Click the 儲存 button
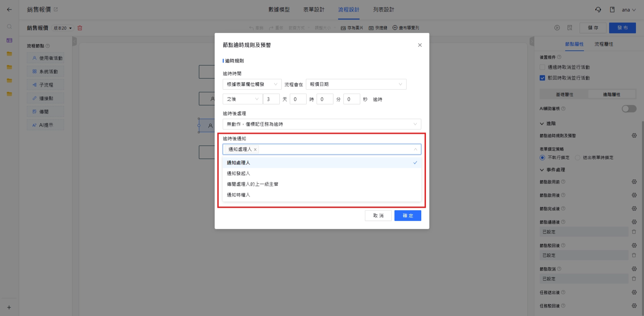The height and width of the screenshot is (316, 644). (x=593, y=28)
